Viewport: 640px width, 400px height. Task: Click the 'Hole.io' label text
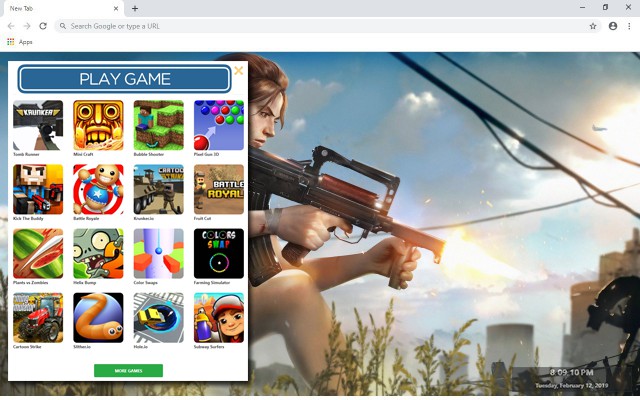(x=140, y=347)
